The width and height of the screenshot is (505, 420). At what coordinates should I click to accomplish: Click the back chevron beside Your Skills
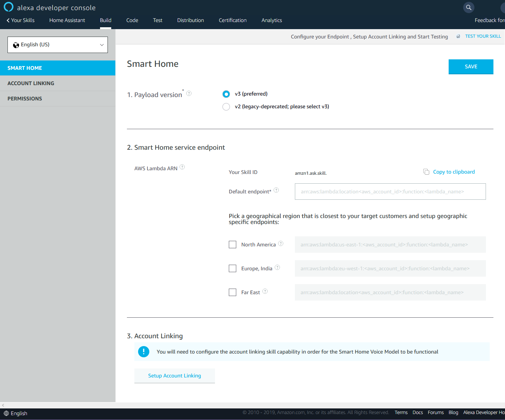coord(8,20)
